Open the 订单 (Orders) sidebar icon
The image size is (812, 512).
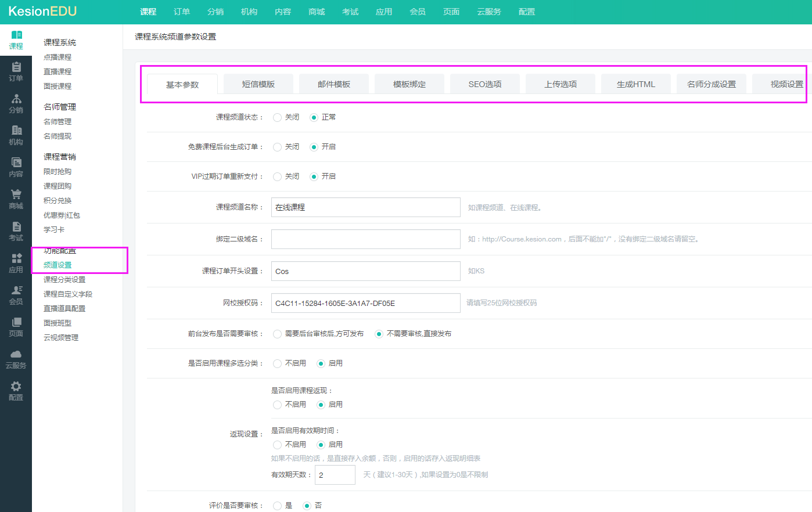(x=16, y=71)
